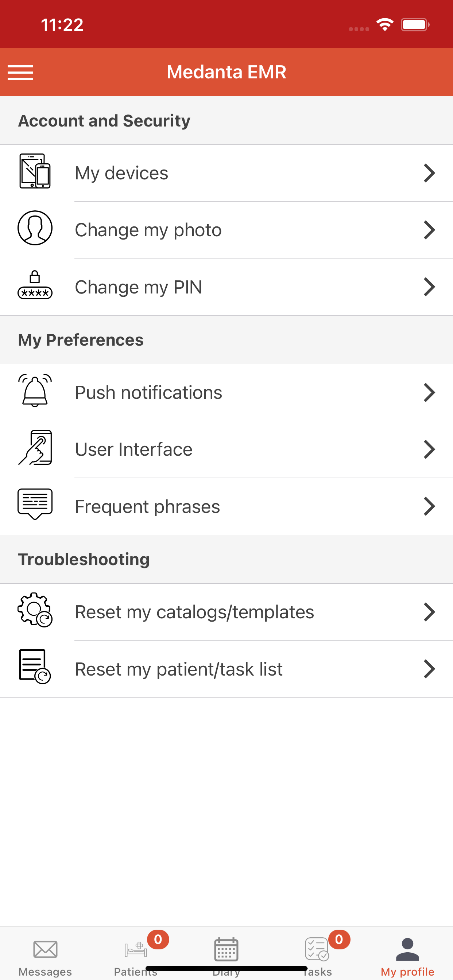This screenshot has height=980, width=453.
Task: Tap the Push notifications bell icon
Action: (x=35, y=390)
